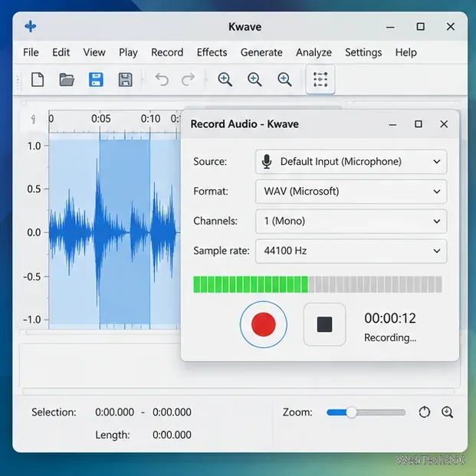Click the 1.0 amplitude scale label
Screen dimensions: 476x476
pos(34,146)
